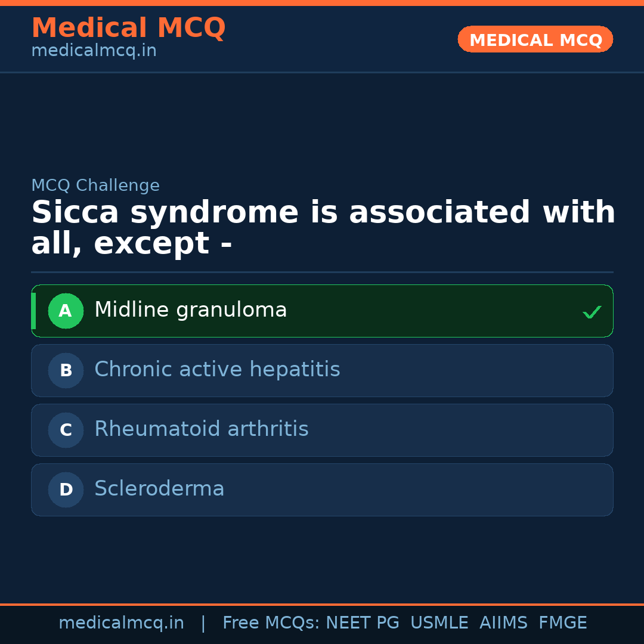Open medicalmcq.in link in the footer
Viewport: 644px width, 644px height.
pyautogui.click(x=121, y=623)
